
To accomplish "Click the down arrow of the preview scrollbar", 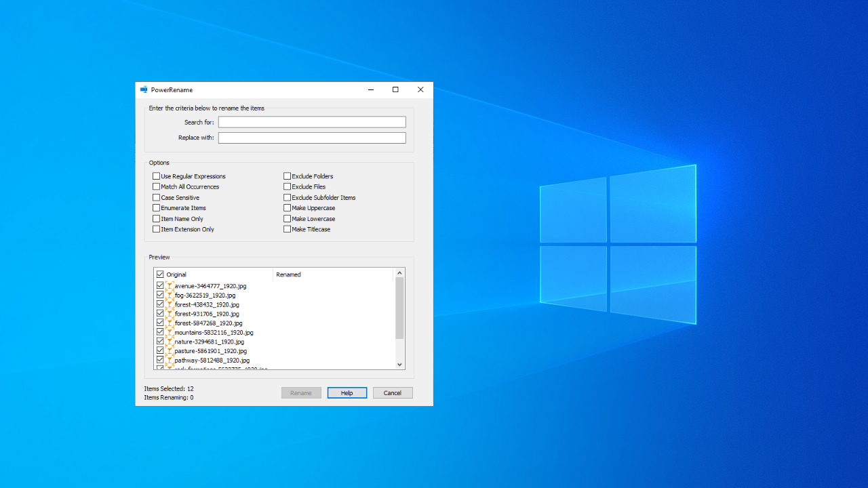I will point(399,364).
